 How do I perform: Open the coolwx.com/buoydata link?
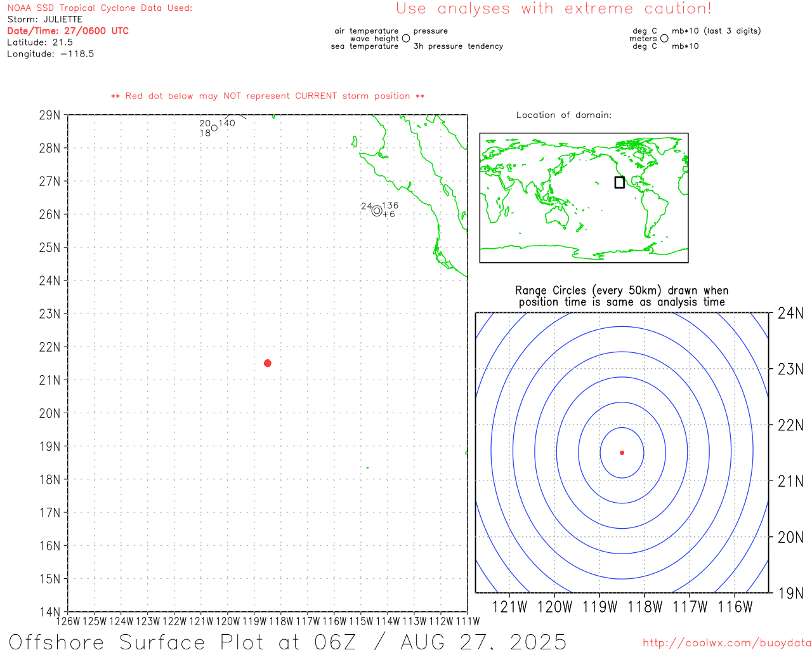click(727, 643)
